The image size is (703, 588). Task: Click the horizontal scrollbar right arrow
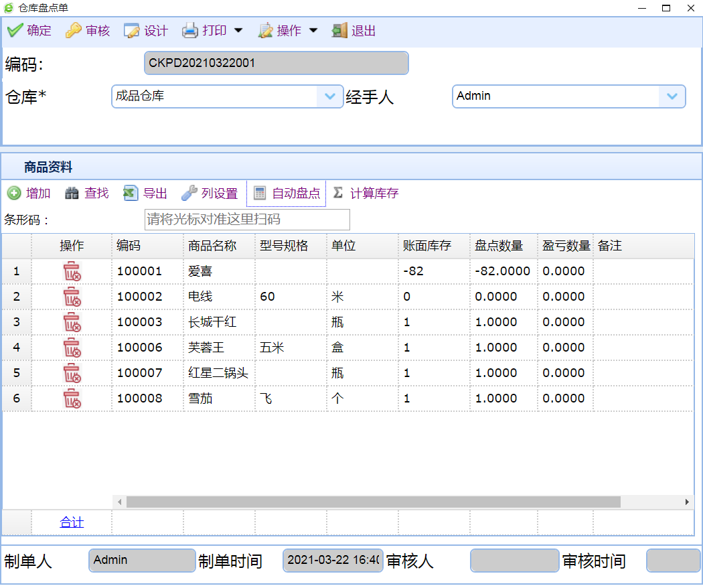pos(687,502)
